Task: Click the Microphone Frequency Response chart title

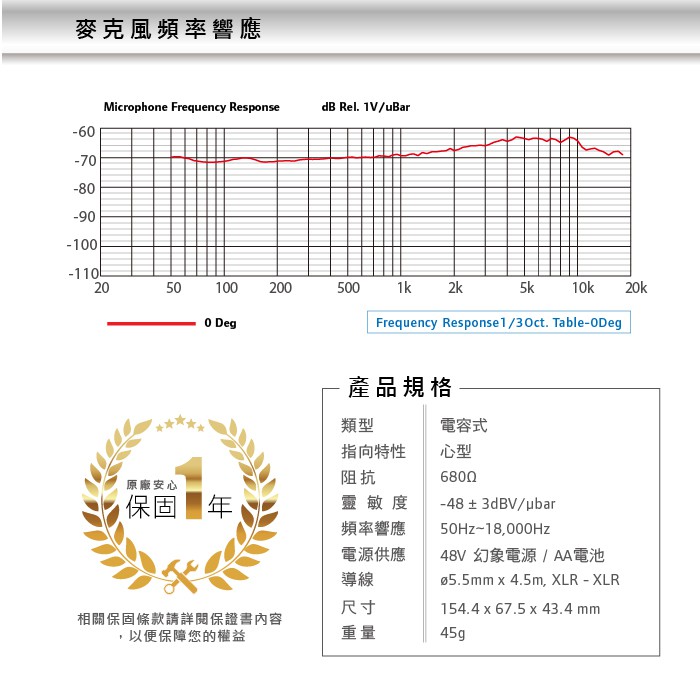Action: tap(191, 107)
